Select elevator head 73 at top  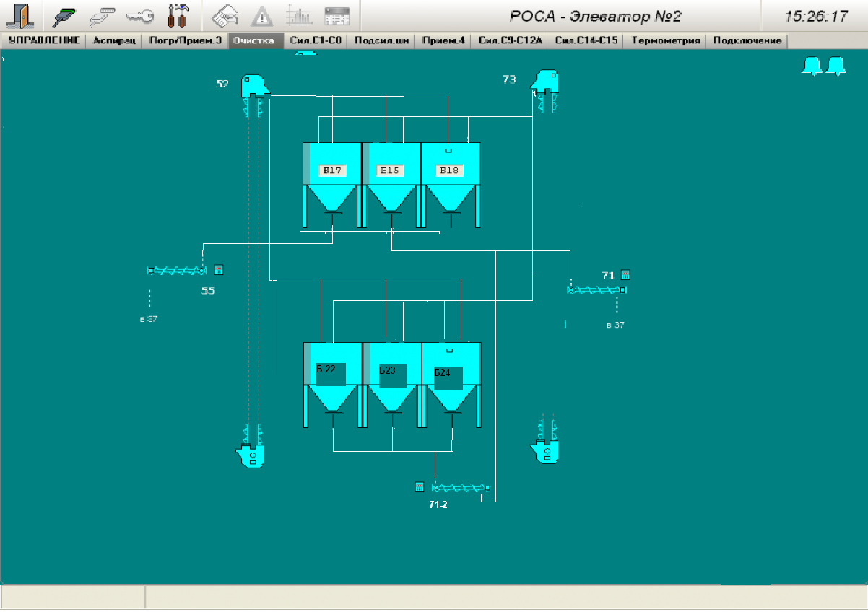tap(547, 81)
